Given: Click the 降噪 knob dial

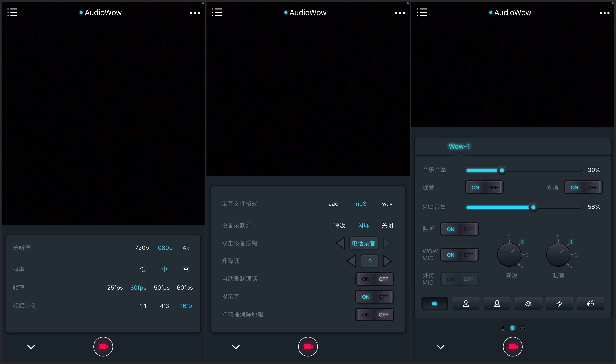Looking at the screenshot, I should (509, 255).
